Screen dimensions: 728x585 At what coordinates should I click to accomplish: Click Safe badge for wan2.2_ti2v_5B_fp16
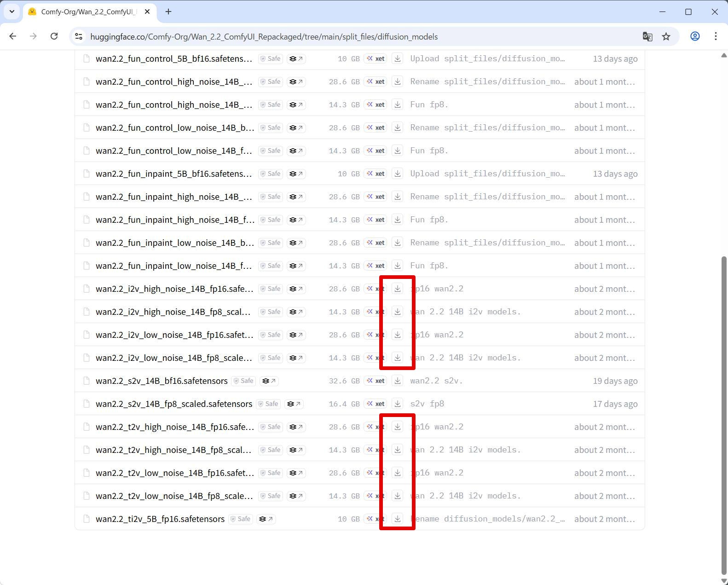pos(241,519)
